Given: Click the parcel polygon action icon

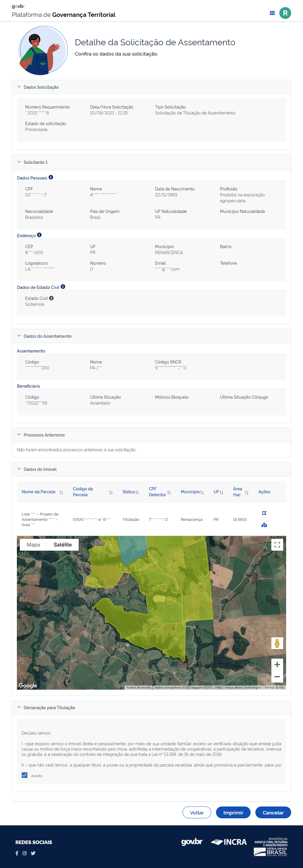Looking at the screenshot, I should pos(264,513).
